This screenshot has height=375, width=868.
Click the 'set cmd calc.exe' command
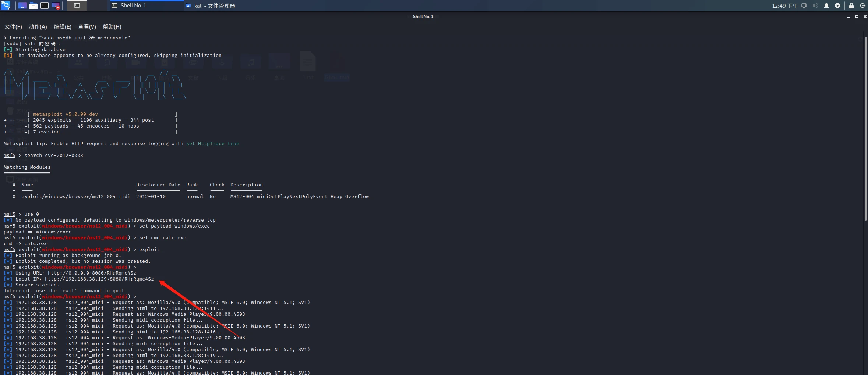[163, 238]
